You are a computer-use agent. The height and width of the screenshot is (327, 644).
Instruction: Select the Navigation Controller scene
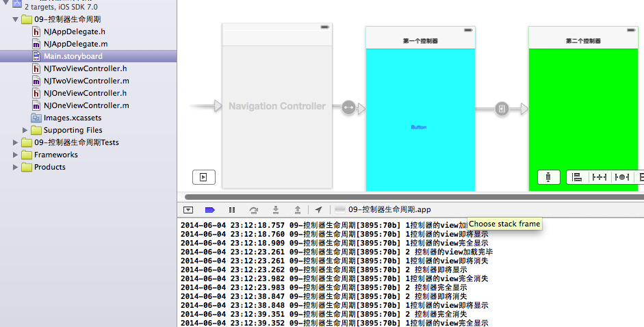(277, 106)
